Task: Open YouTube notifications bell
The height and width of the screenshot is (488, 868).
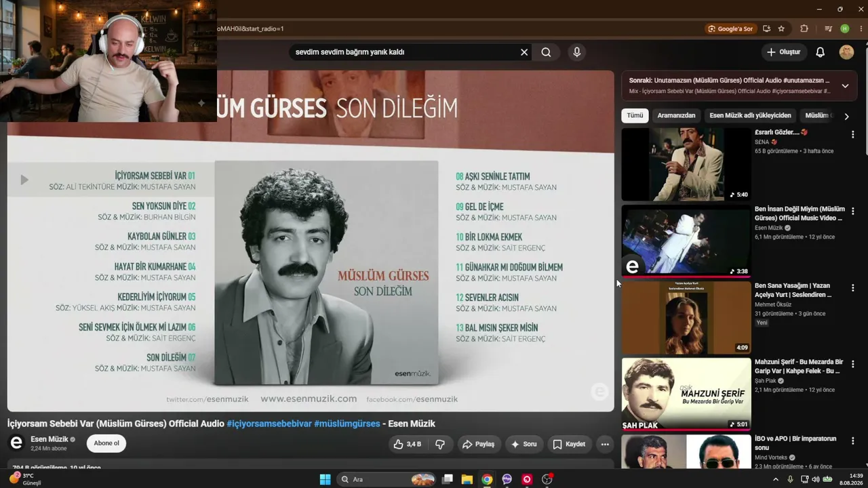Action: pos(820,52)
